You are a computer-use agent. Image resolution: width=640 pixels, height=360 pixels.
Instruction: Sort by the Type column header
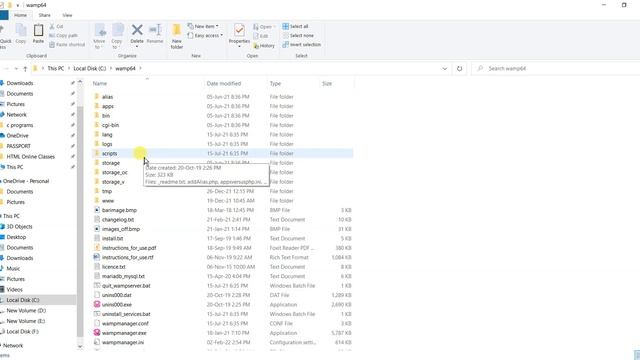coord(276,83)
